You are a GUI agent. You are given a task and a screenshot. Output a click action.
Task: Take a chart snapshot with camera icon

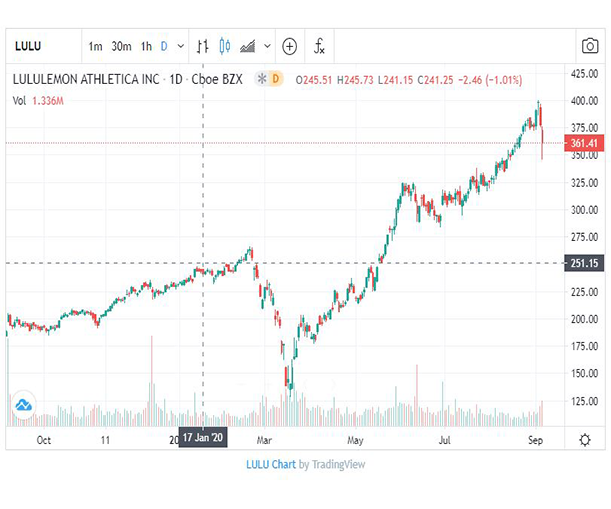[590, 46]
